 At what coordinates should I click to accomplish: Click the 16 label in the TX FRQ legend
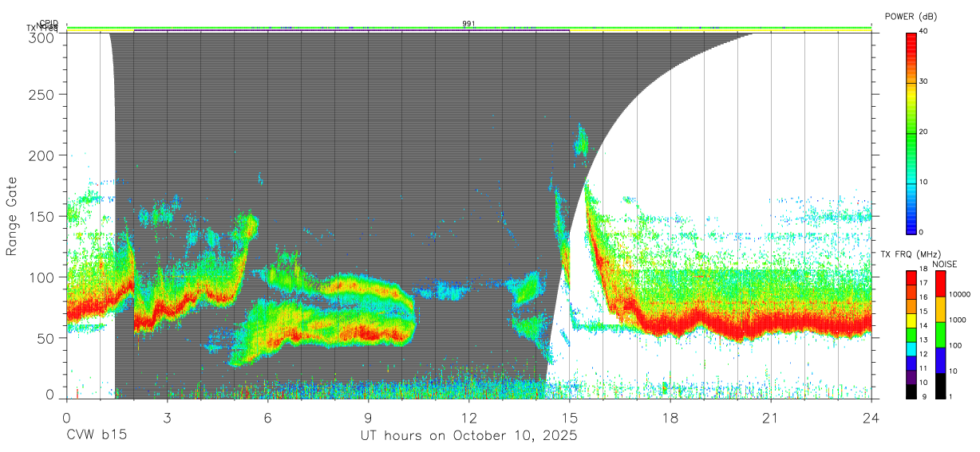pos(923,297)
